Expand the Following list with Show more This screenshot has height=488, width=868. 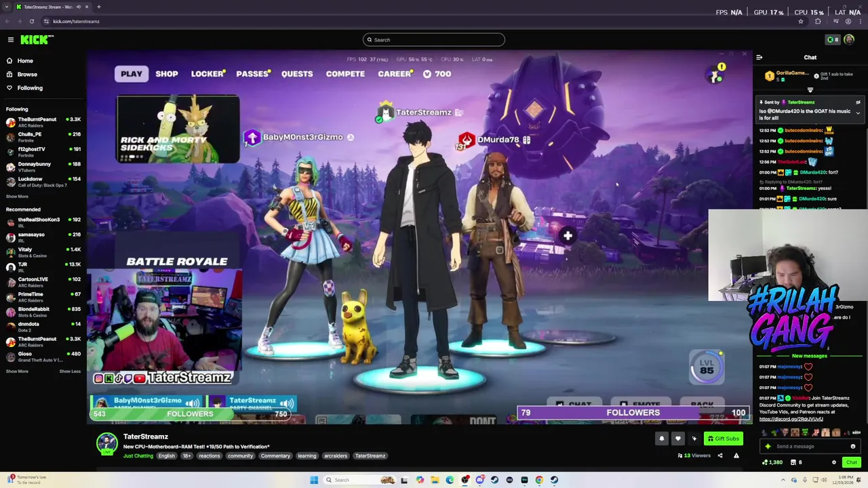click(x=17, y=197)
